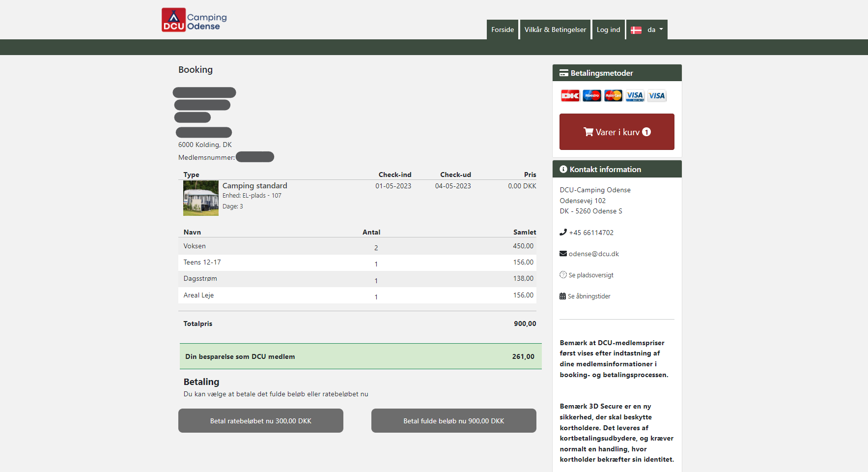The image size is (868, 472).
Task: Click the odense@dcu.dk email link
Action: pyautogui.click(x=593, y=254)
